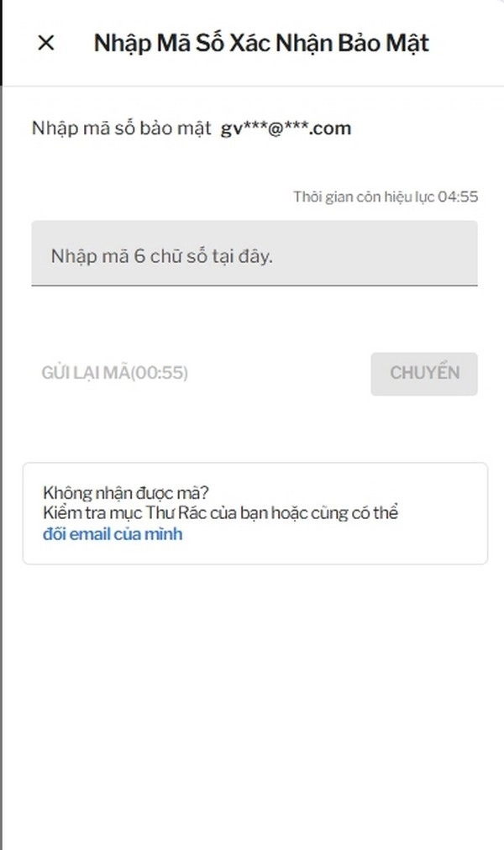Click the "Nhập mã số bảo mật" label
Viewport: 504px width, 850px height.
point(121,129)
